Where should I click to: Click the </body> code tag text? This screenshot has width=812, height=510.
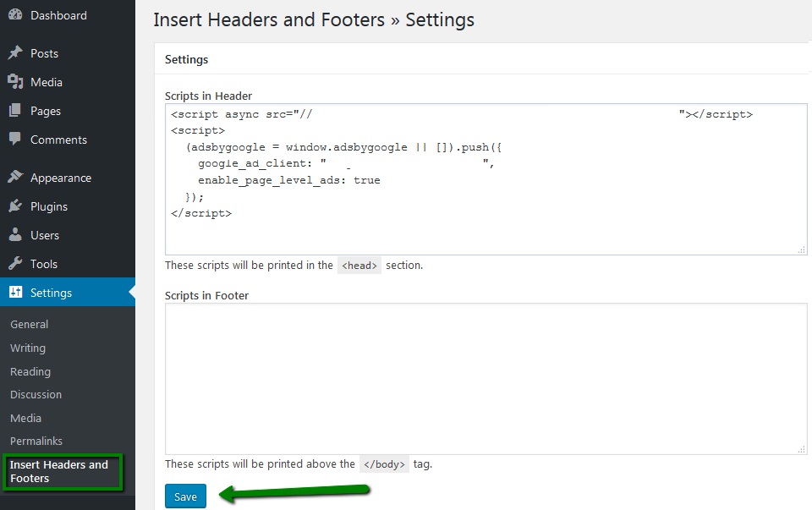coord(384,464)
